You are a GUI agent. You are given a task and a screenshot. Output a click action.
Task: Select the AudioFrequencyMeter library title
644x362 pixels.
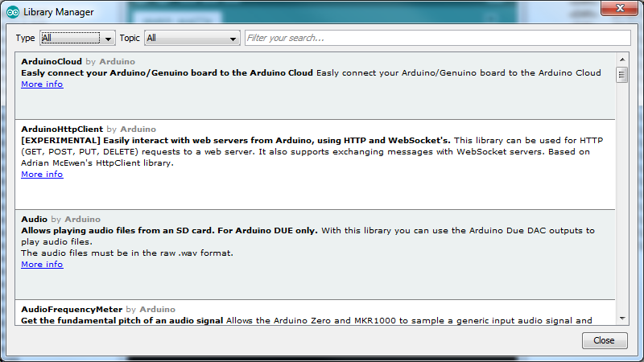(72, 310)
